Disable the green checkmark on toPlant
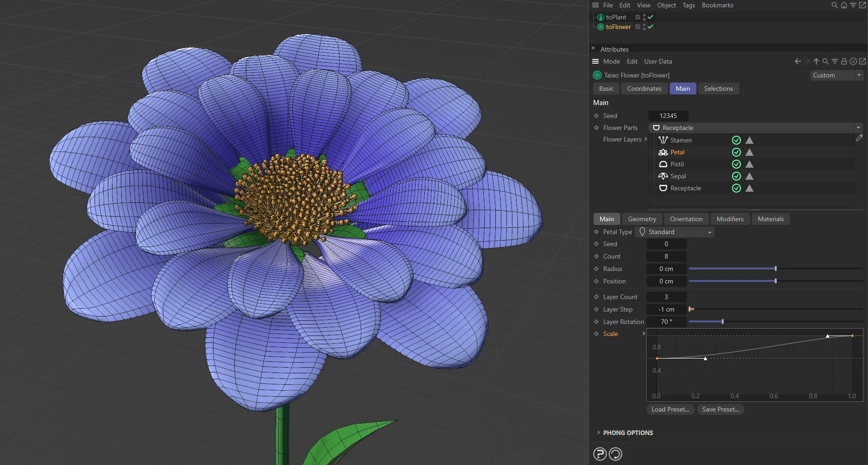This screenshot has height=465, width=868. (x=650, y=17)
